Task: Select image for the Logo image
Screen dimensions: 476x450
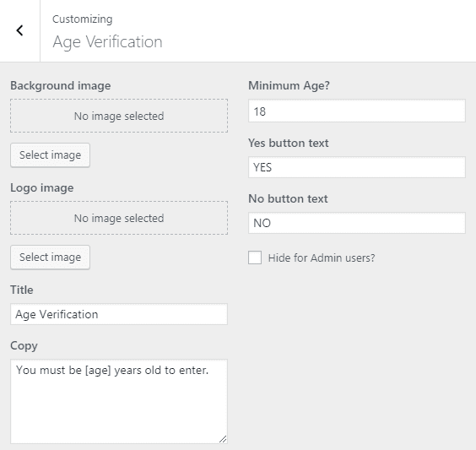Action: point(50,258)
